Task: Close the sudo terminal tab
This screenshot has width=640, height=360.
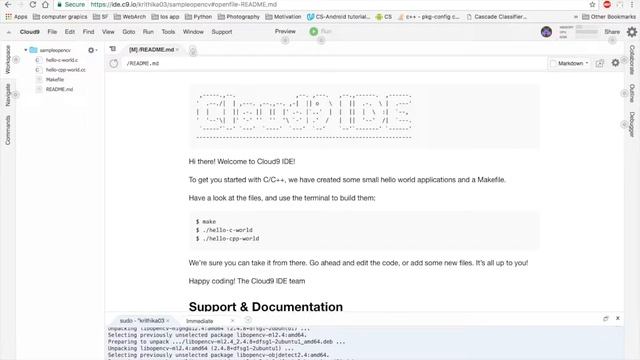Action: (x=168, y=321)
